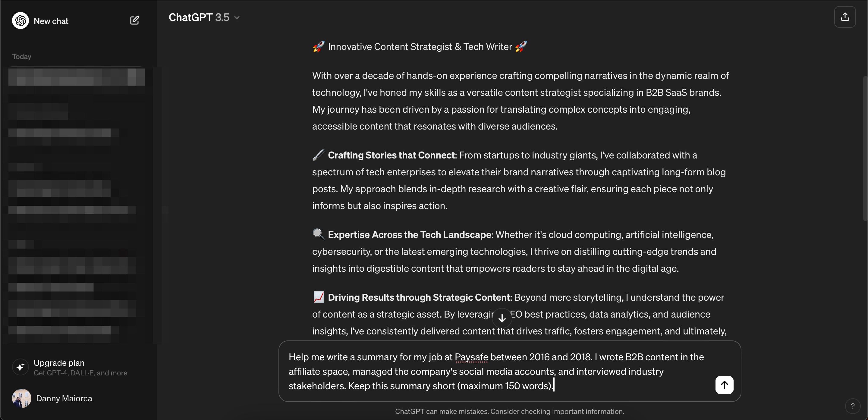
Task: Click Danny Maiorca's profile avatar
Action: click(x=22, y=398)
